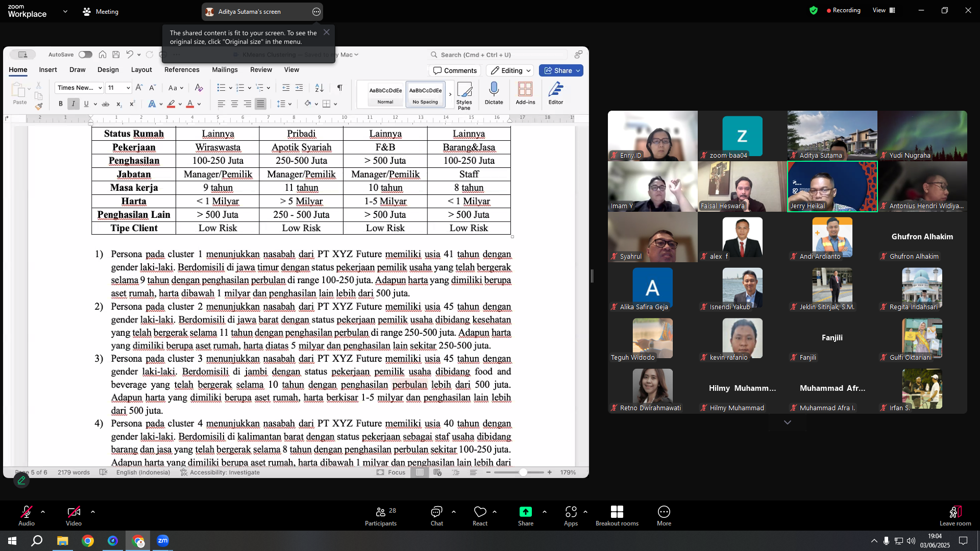Start video with Video button
980x551 pixels.
tap(73, 516)
